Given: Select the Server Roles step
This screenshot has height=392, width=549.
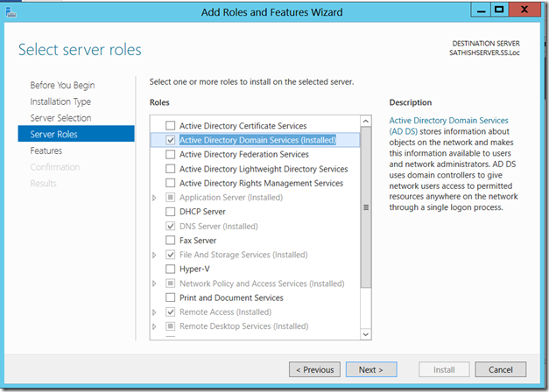Looking at the screenshot, I should (76, 134).
